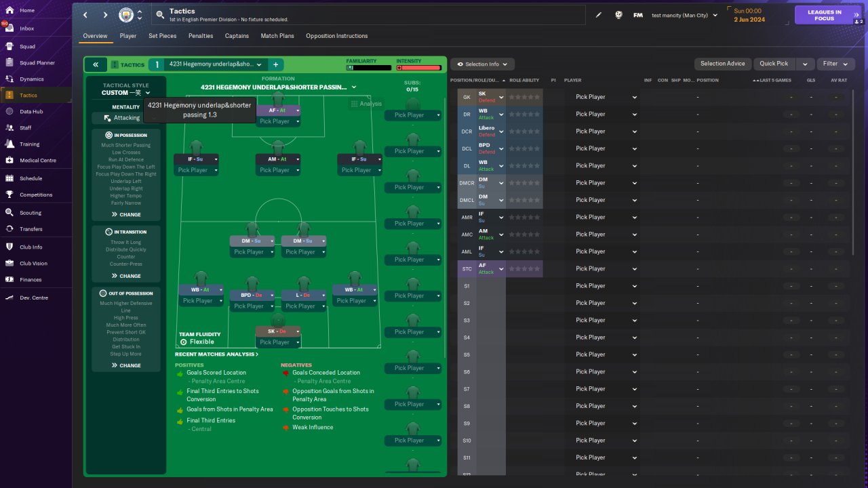Switch to the Player tab
Screen dimensions: 868x488
pyautogui.click(x=128, y=36)
